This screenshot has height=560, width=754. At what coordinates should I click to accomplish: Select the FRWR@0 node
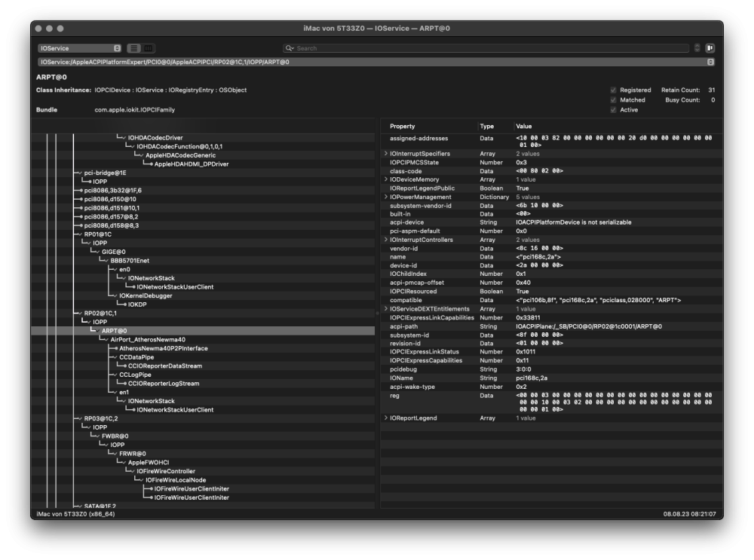click(133, 454)
